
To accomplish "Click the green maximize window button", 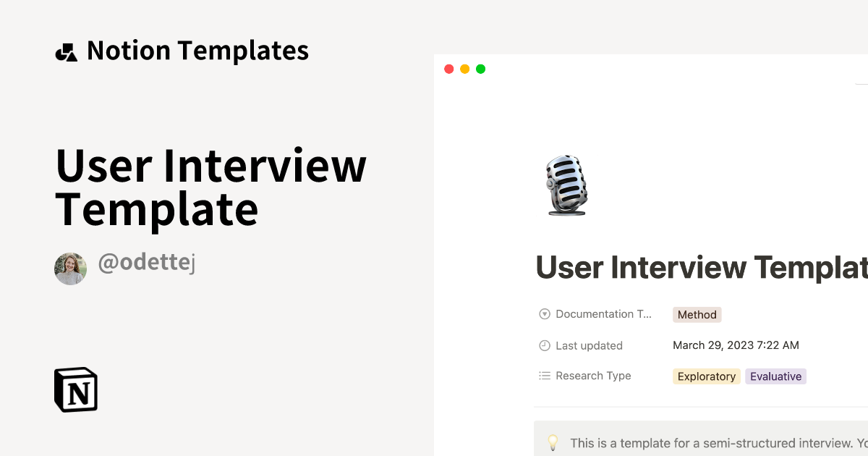I will tap(481, 69).
